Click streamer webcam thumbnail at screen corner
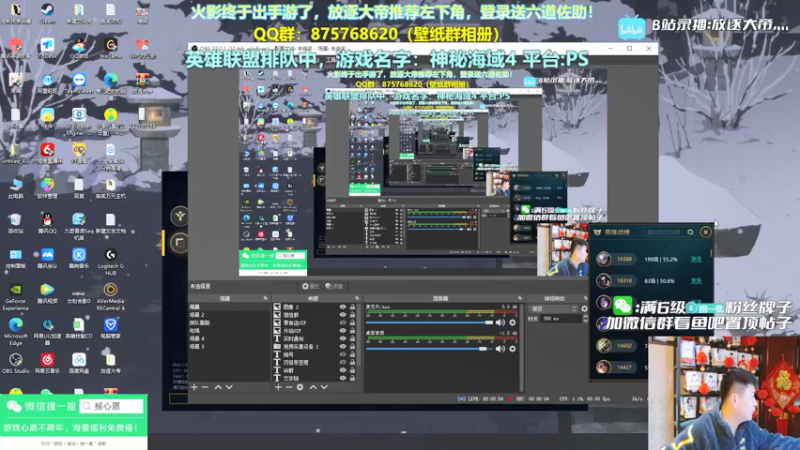 (724, 393)
